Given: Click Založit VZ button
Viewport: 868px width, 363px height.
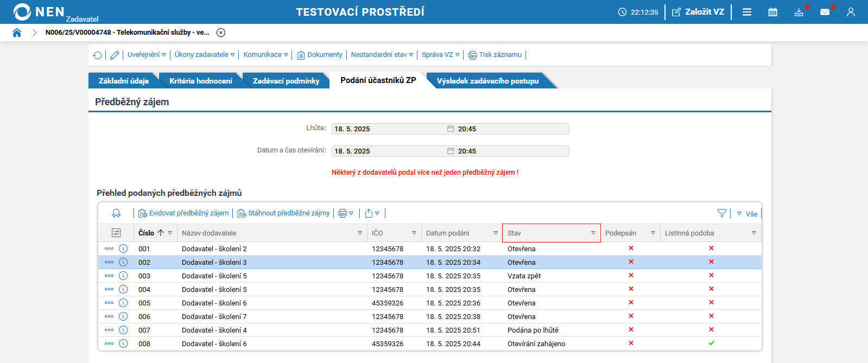Looking at the screenshot, I should point(698,12).
